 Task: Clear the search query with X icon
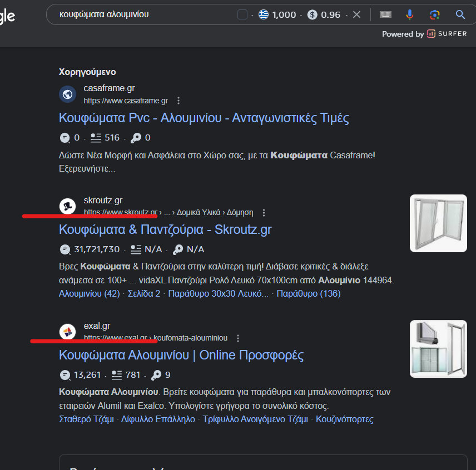[x=356, y=14]
